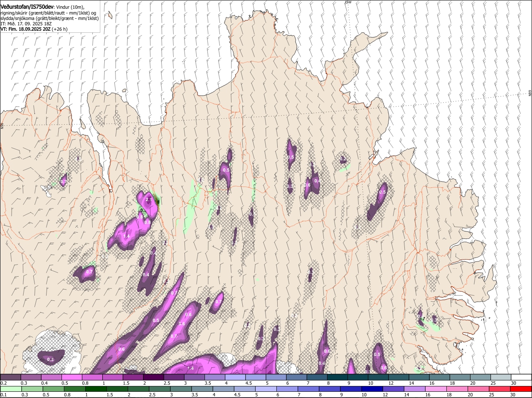The image size is (532, 398).
Task: Select the deep blue 10 swatch in lower legend row
Action: (372, 389)
